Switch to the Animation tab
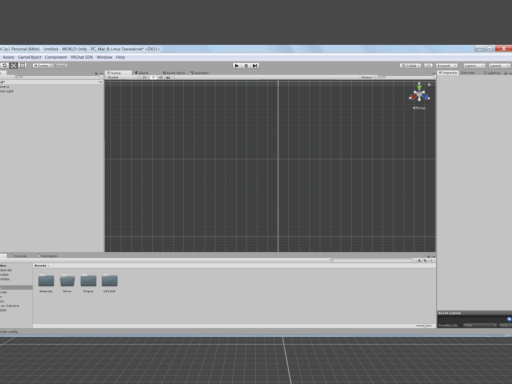512x384 pixels. tap(48, 256)
